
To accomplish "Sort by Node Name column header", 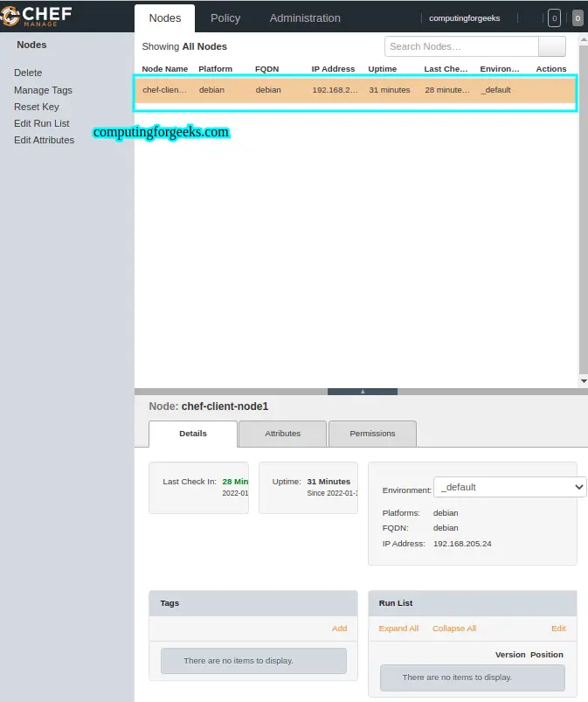I will 164,69.
